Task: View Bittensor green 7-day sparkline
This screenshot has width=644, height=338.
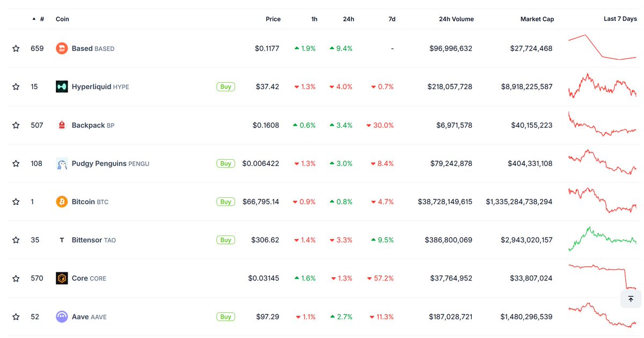Action: 602,239
